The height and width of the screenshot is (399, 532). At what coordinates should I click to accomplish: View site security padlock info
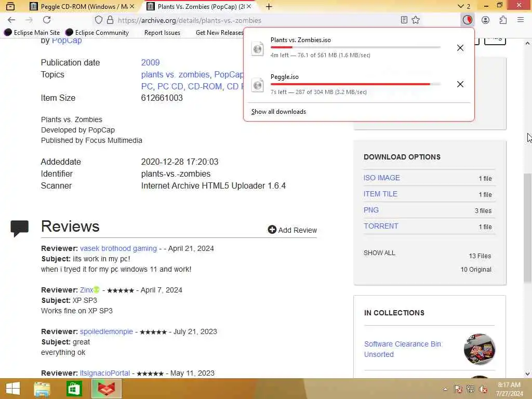point(110,20)
